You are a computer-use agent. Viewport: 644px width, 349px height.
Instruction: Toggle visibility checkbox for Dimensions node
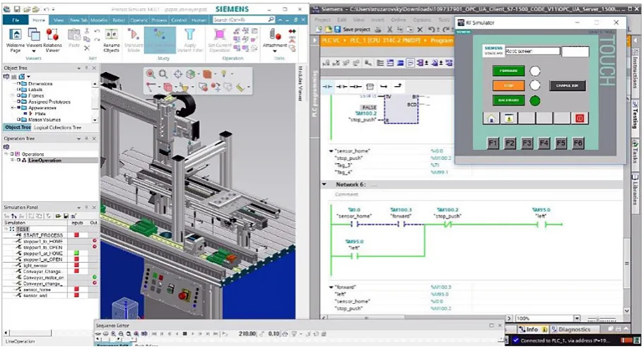(x=19, y=83)
